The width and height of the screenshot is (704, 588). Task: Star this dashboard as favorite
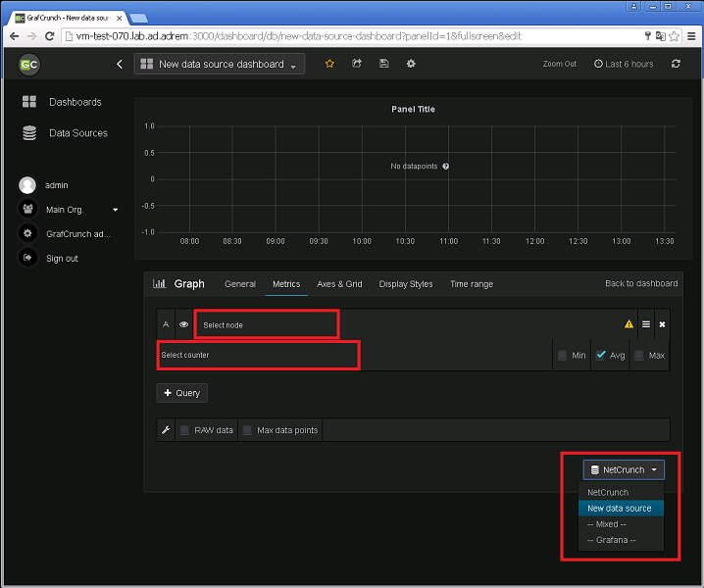coord(329,64)
